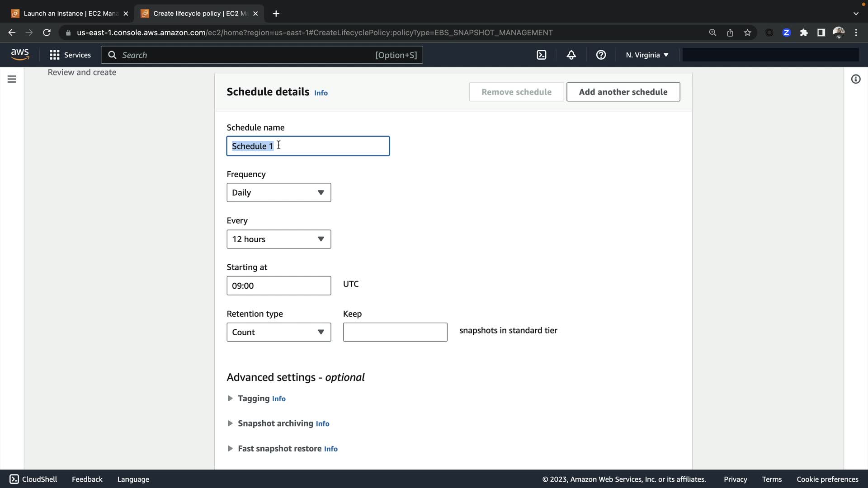The image size is (868, 488).
Task: Click the help question mark icon
Action: [x=601, y=55]
